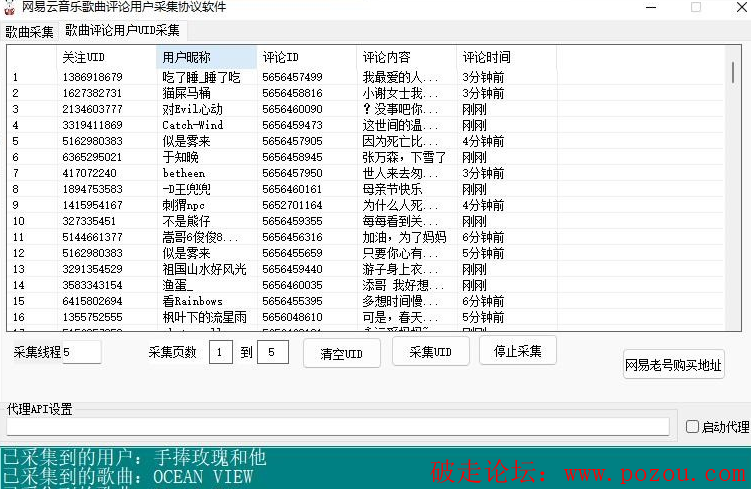Click comment content 张万森，下雪了

click(x=404, y=157)
